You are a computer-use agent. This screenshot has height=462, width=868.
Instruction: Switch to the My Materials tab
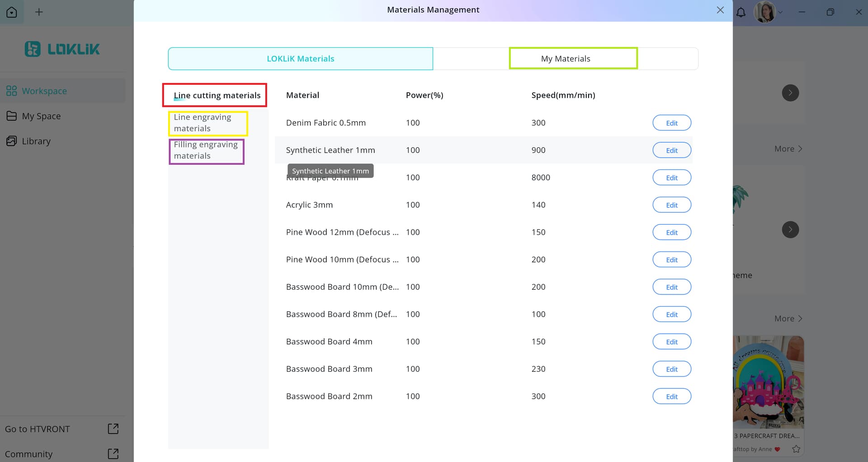point(565,59)
